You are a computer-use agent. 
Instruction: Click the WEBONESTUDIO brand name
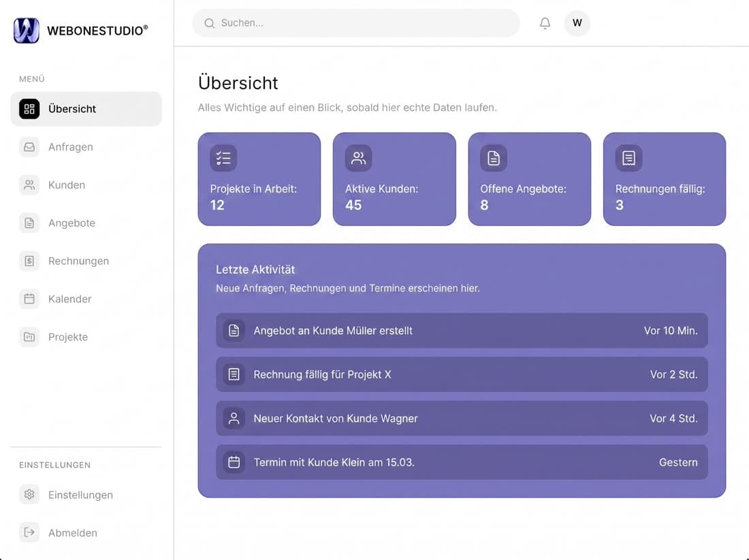pos(97,31)
